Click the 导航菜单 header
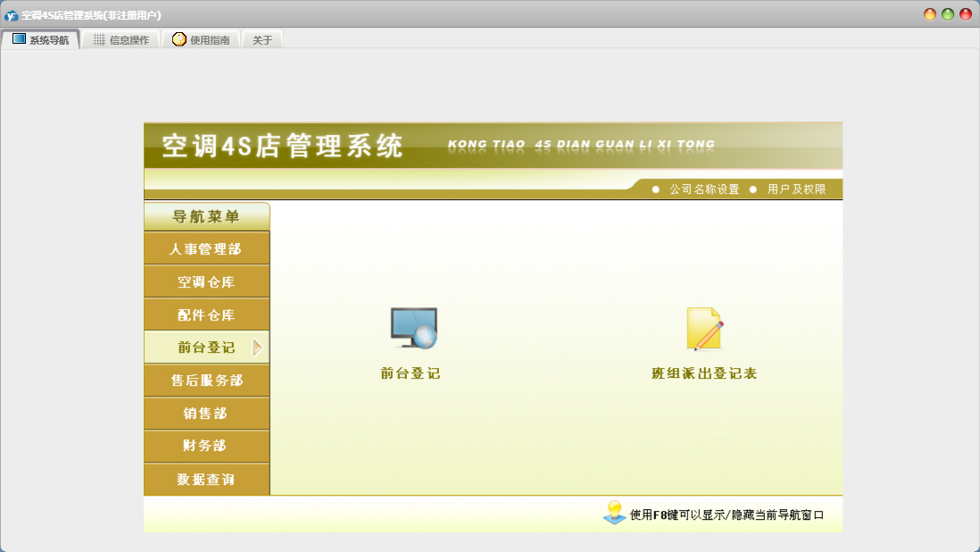The image size is (980, 552). tap(207, 216)
